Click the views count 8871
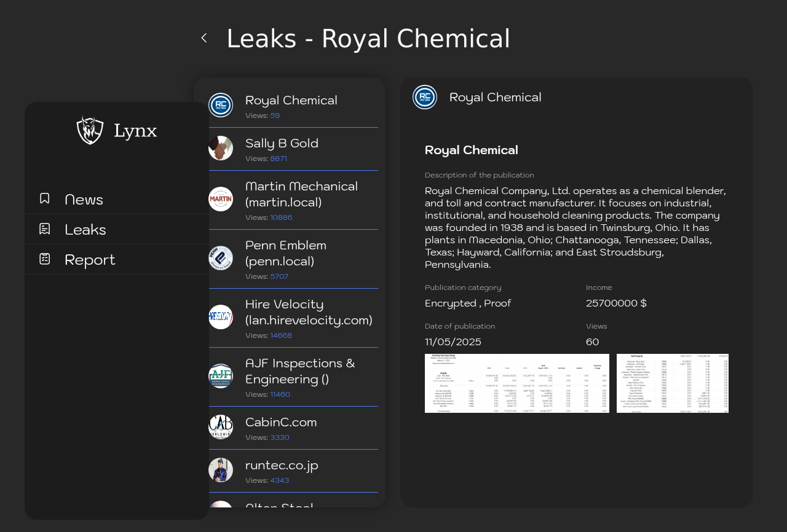Screen dimensions: 787x532 (279, 158)
